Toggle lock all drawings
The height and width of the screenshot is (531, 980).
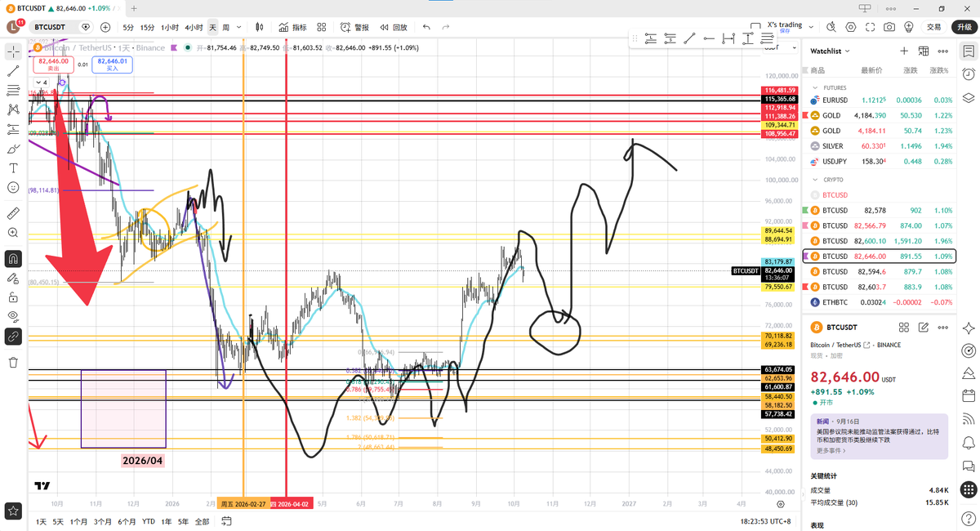point(13,297)
